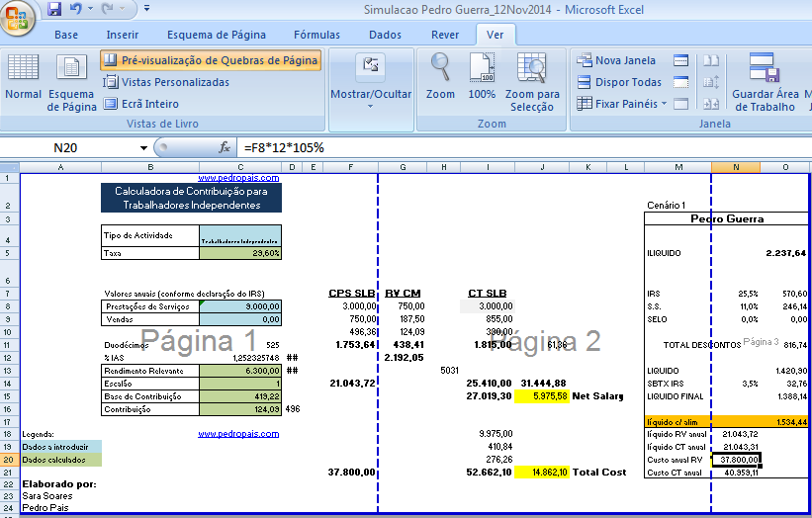The height and width of the screenshot is (518, 812).
Task: Expand the Mostrar/Ocultar menu
Action: coord(371,81)
